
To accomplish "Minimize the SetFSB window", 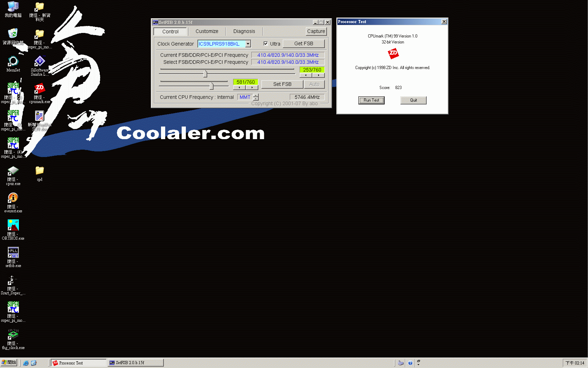I will pos(315,22).
